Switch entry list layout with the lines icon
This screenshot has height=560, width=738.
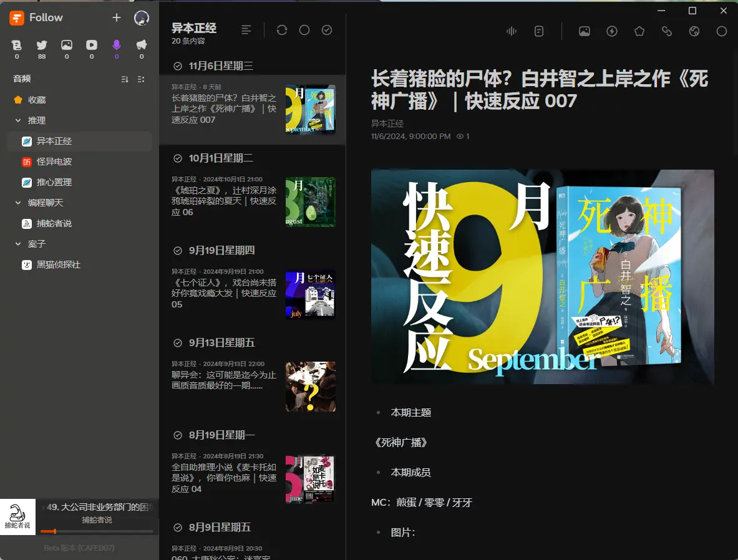(246, 30)
